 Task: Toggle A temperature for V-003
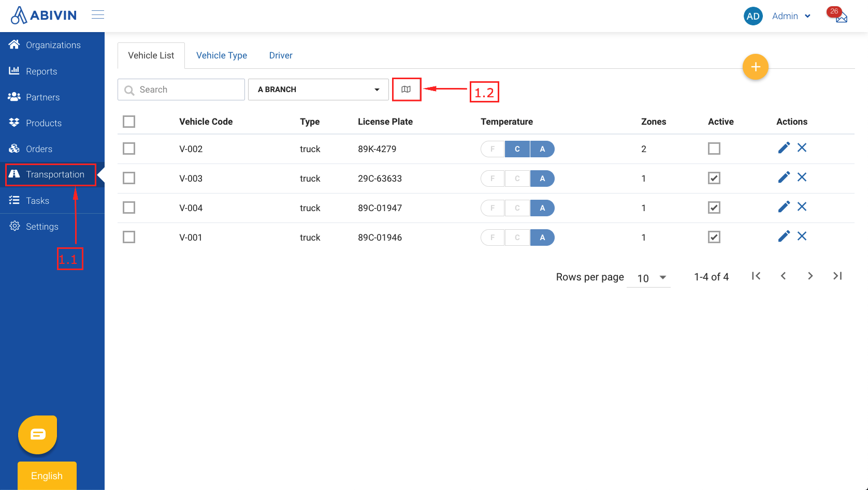[x=542, y=179]
